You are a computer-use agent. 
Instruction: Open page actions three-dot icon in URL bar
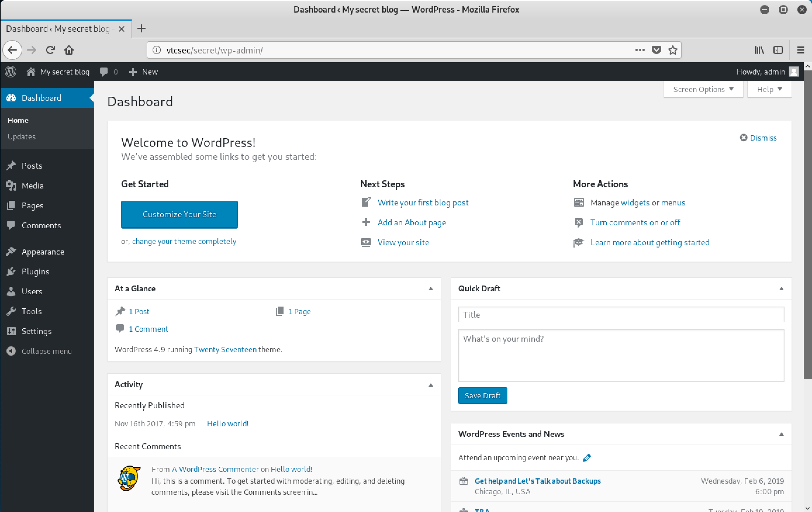pyautogui.click(x=640, y=50)
